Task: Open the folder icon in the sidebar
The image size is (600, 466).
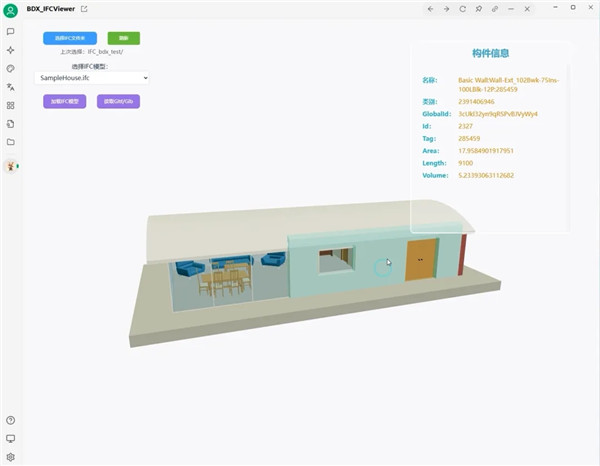Action: pos(11,142)
